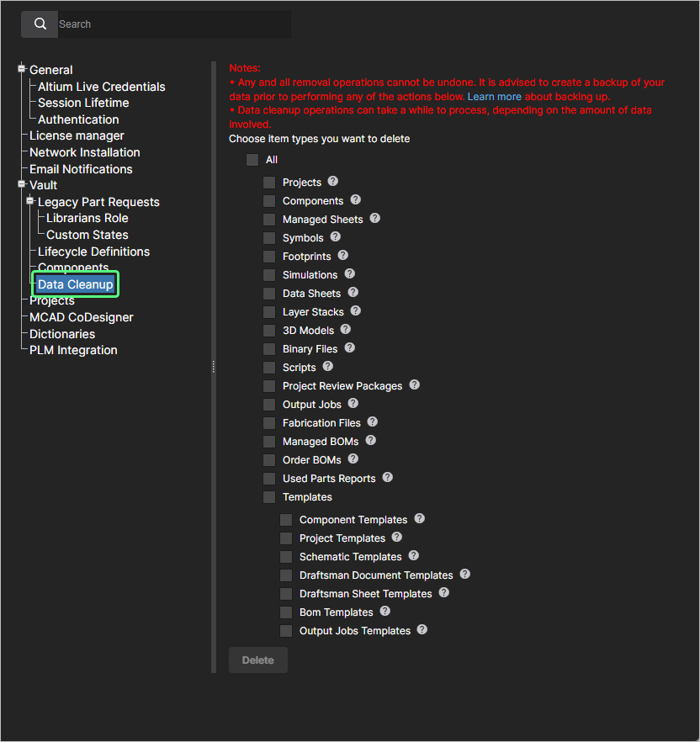Click help icon beside Footprints
Screen dimensions: 700x742
pyautogui.click(x=343, y=256)
